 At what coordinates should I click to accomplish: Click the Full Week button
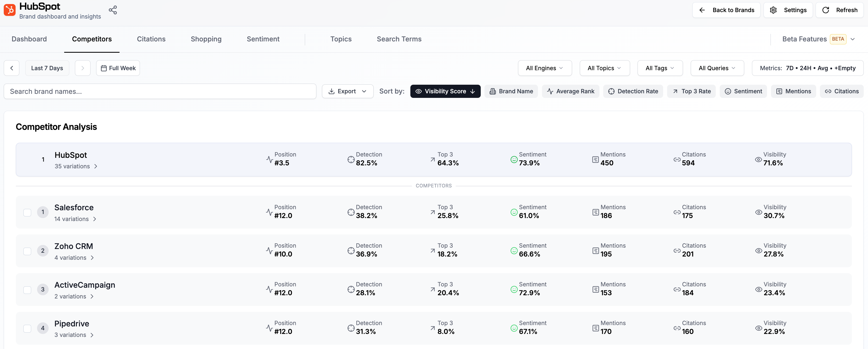coord(118,68)
